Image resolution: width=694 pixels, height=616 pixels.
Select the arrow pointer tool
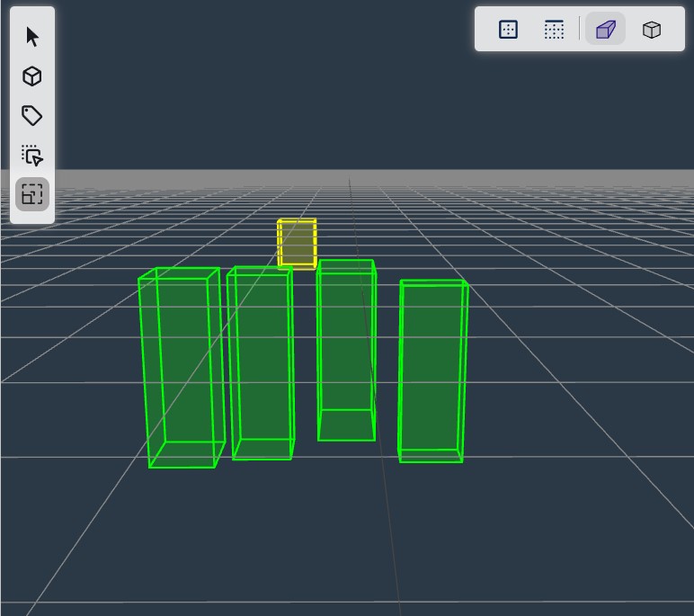[x=32, y=37]
